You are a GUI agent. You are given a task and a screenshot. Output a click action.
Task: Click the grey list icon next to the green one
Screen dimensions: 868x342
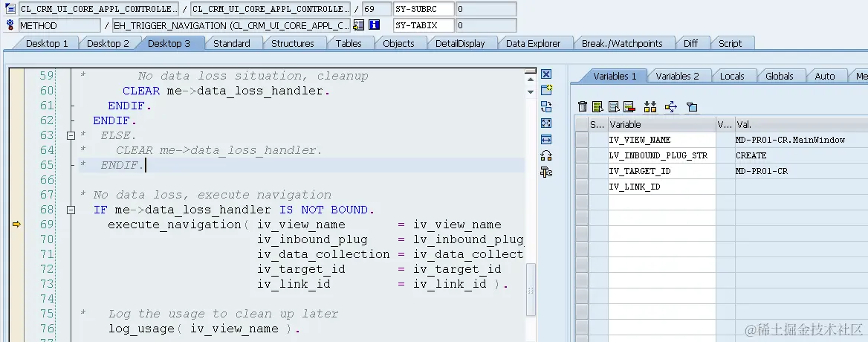coord(613,107)
